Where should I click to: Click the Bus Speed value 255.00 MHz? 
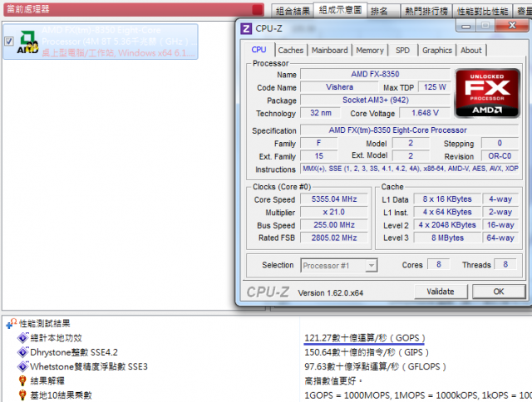tap(334, 225)
